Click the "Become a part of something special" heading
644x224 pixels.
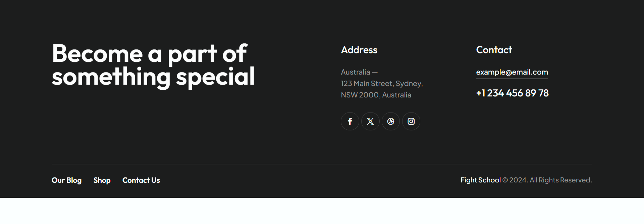153,65
